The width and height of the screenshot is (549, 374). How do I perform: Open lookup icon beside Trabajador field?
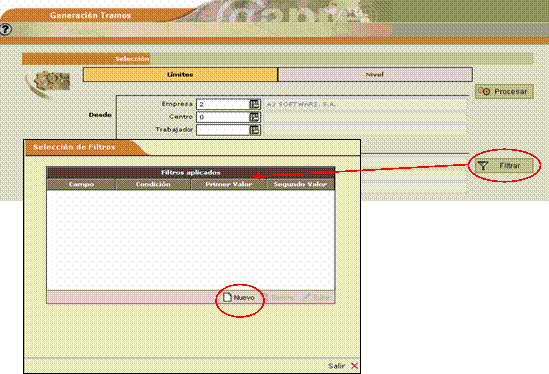coord(255,130)
